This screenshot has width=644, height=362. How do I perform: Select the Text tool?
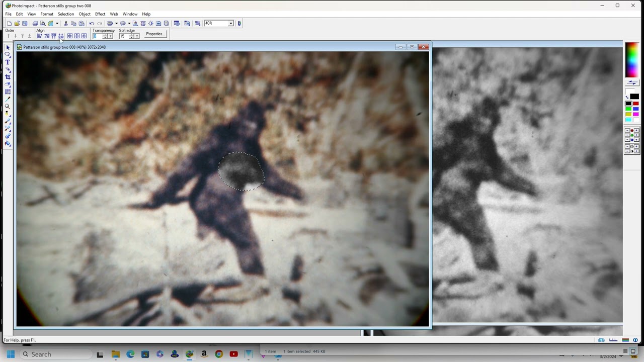click(8, 62)
